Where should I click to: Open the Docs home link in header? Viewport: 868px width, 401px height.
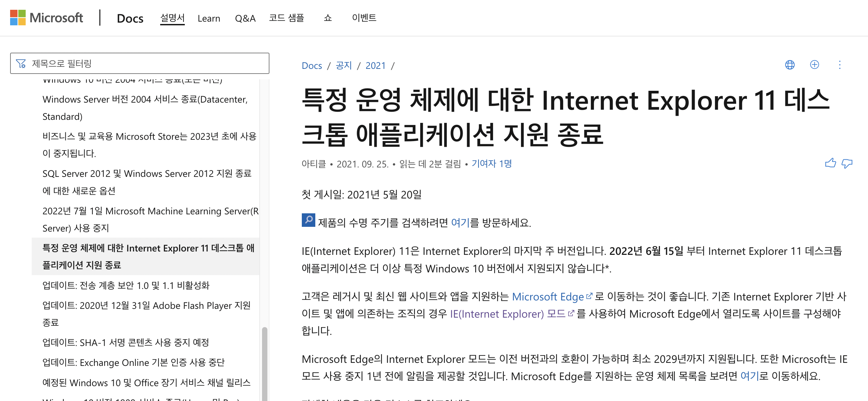pyautogui.click(x=130, y=18)
